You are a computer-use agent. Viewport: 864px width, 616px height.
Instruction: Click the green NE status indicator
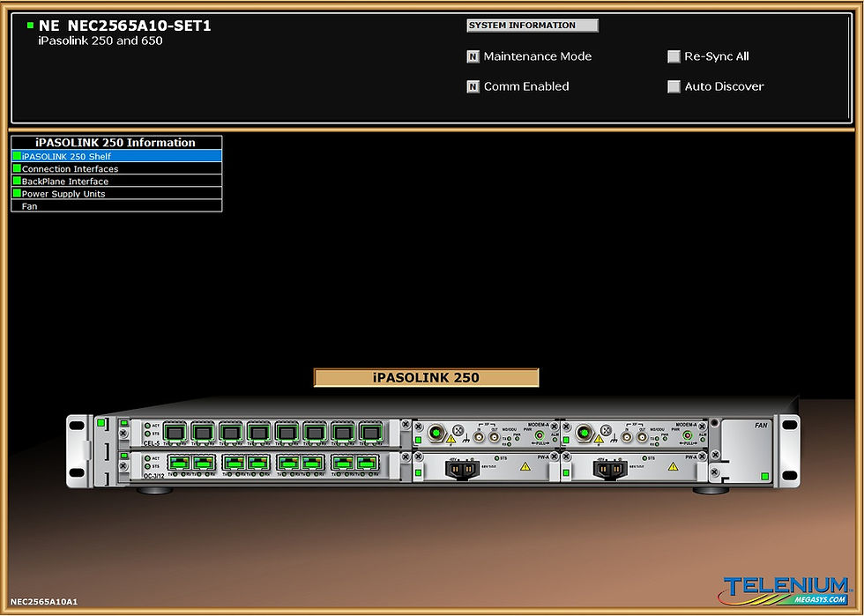30,26
